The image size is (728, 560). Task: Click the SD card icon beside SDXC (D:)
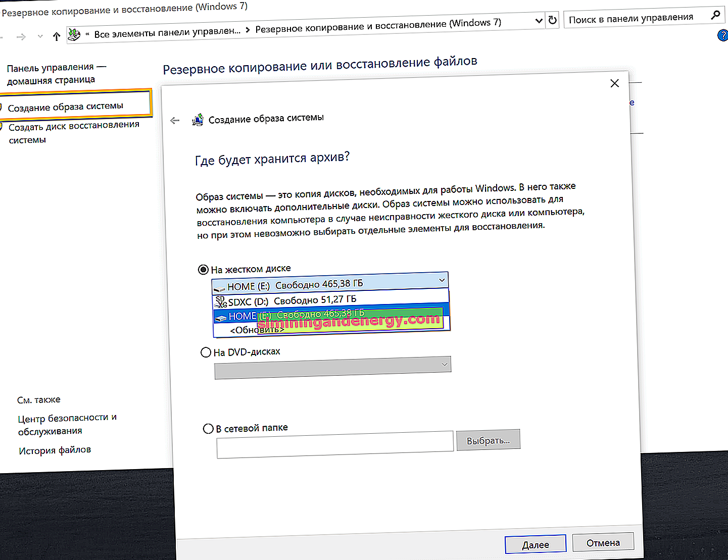[221, 302]
